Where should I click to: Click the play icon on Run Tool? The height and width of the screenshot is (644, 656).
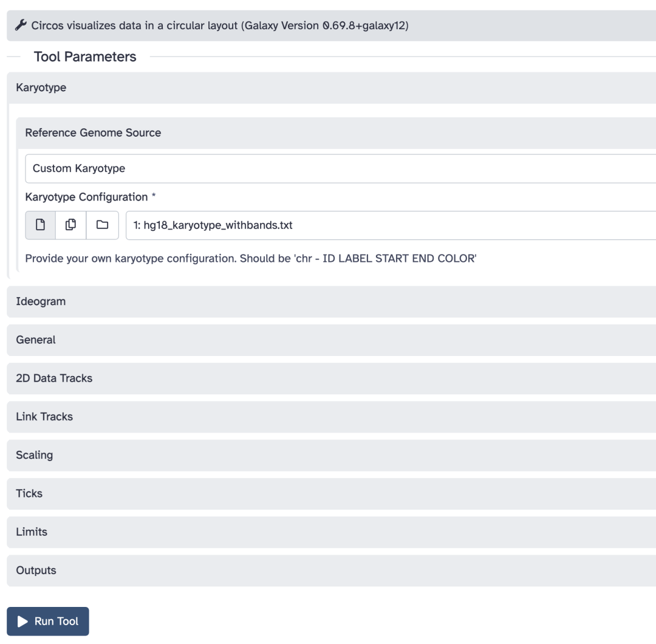pos(22,622)
